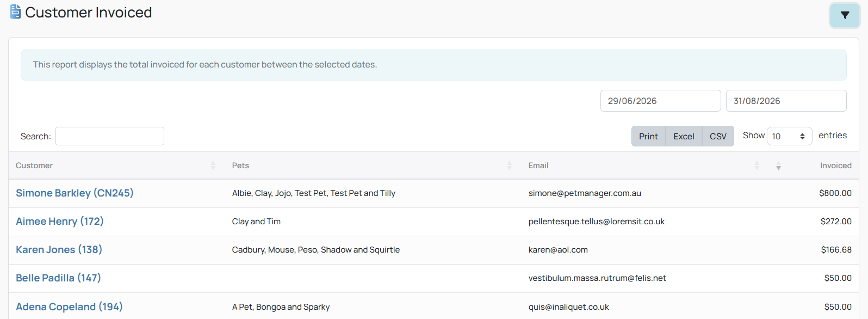Click the Customer Invoiced report icon
Image resolution: width=868 pixels, height=319 pixels.
click(15, 12)
